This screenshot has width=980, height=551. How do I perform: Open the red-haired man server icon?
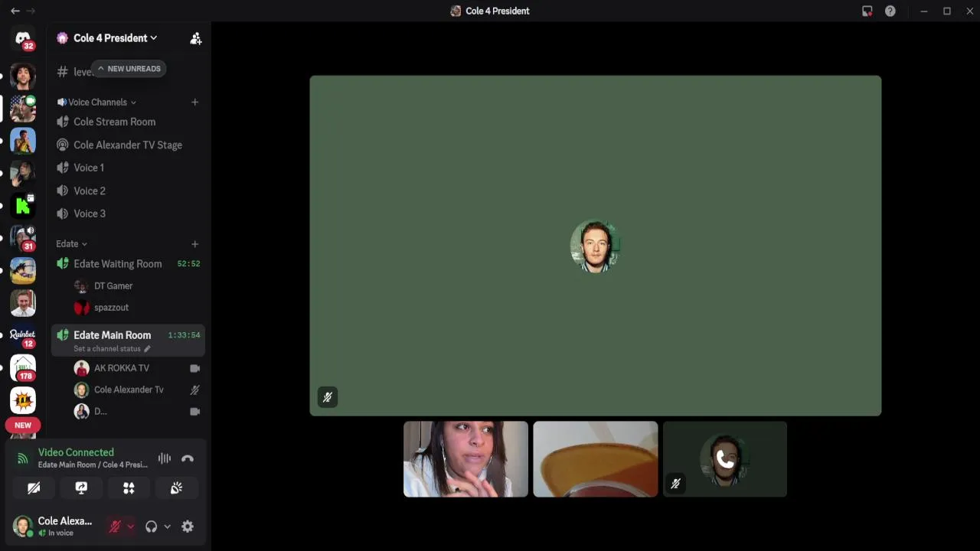point(23,303)
